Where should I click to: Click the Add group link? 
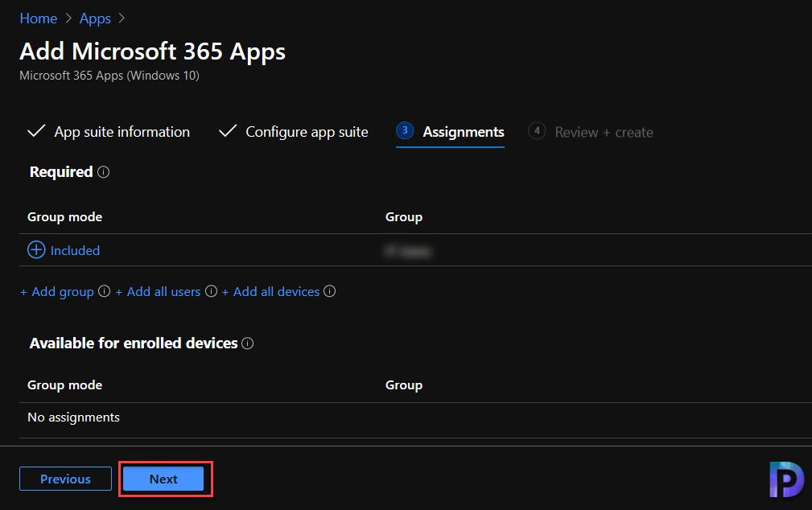tap(57, 291)
